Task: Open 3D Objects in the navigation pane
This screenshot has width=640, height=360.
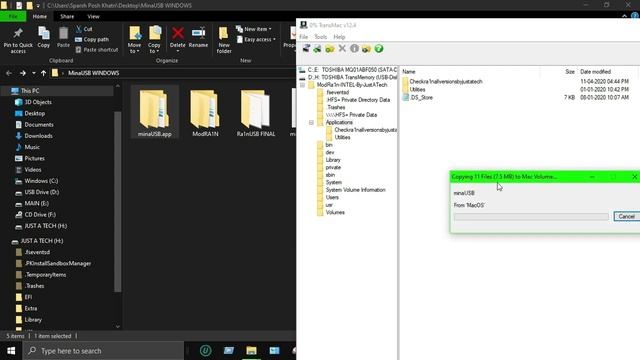Action: tap(38, 102)
